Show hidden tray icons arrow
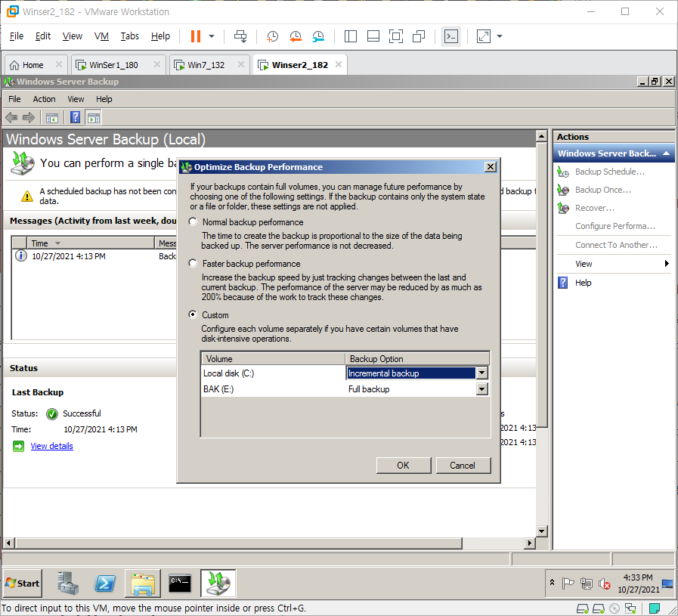Screen dimensions: 678x616 [x=553, y=582]
